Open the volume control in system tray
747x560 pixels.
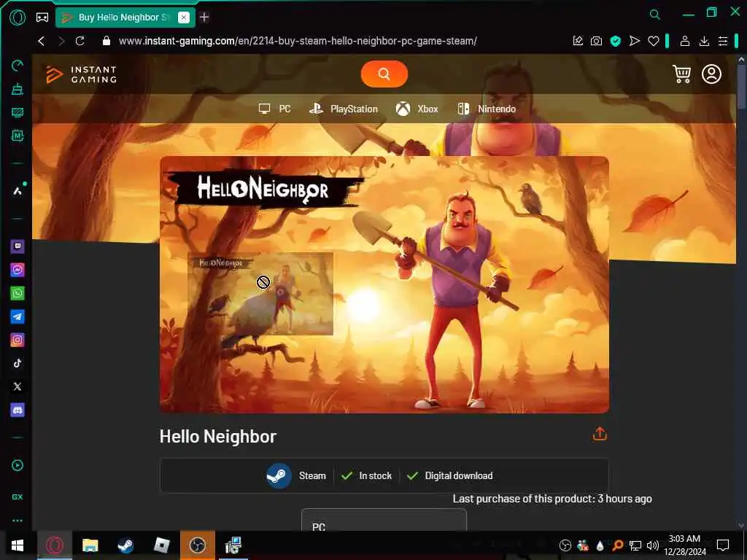point(653,545)
